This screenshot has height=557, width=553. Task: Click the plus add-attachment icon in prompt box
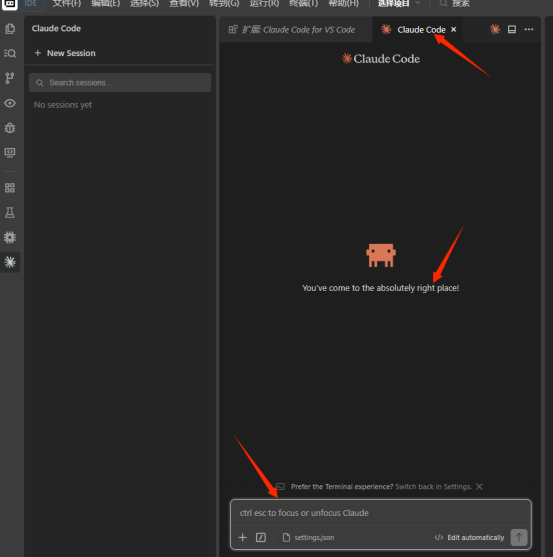(x=243, y=537)
